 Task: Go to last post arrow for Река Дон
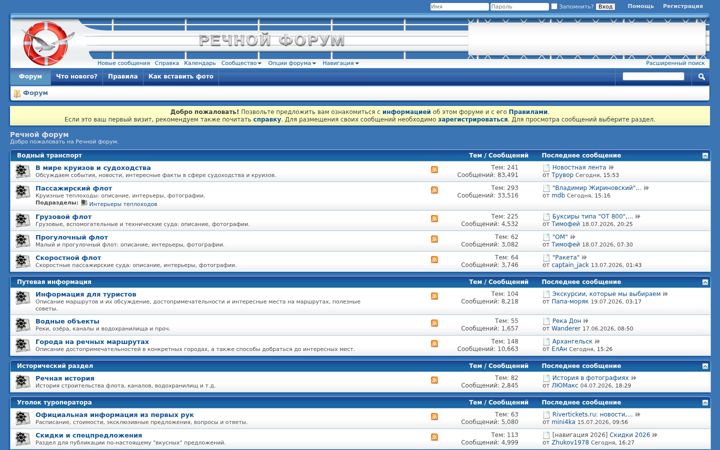tap(585, 321)
